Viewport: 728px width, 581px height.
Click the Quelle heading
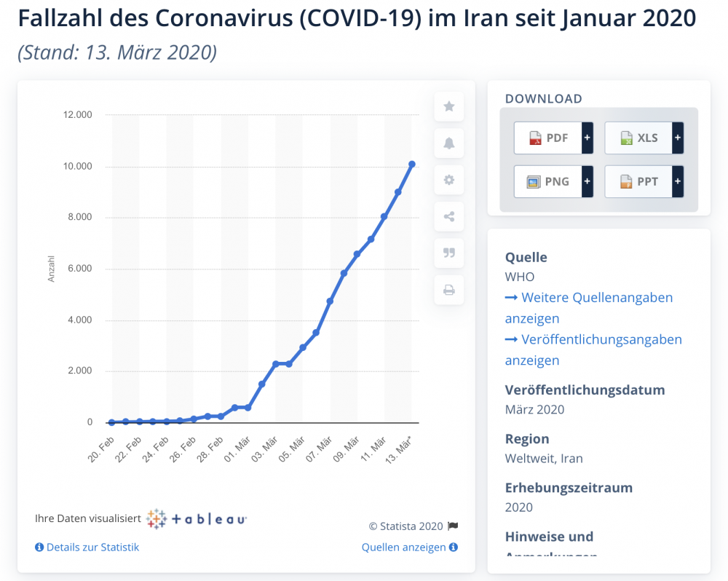(x=526, y=257)
